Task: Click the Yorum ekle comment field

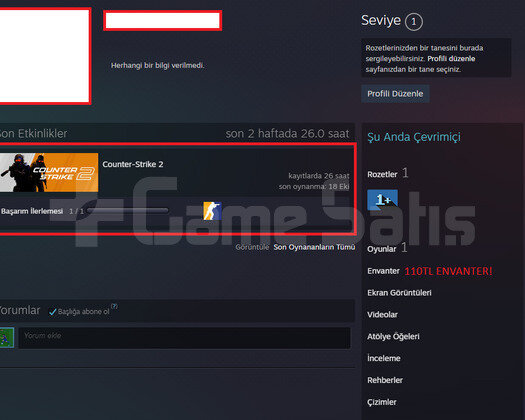Action: pyautogui.click(x=184, y=338)
